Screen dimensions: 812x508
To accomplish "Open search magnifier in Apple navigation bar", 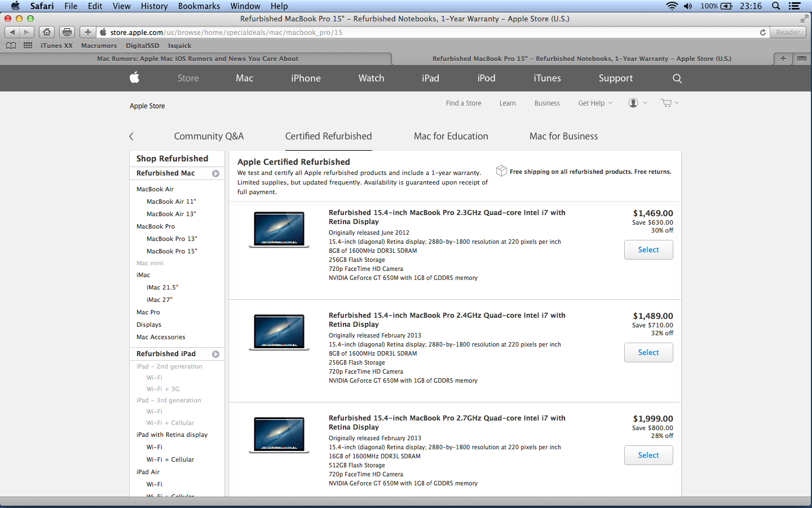I will click(677, 78).
